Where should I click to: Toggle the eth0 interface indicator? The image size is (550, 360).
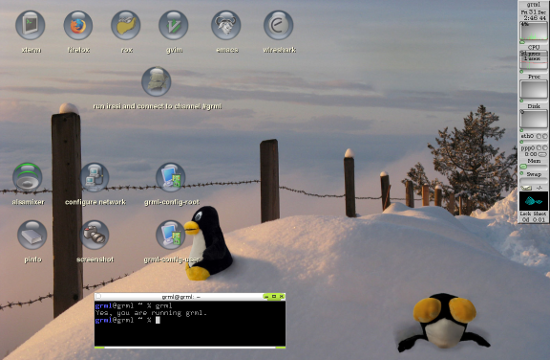(541, 136)
